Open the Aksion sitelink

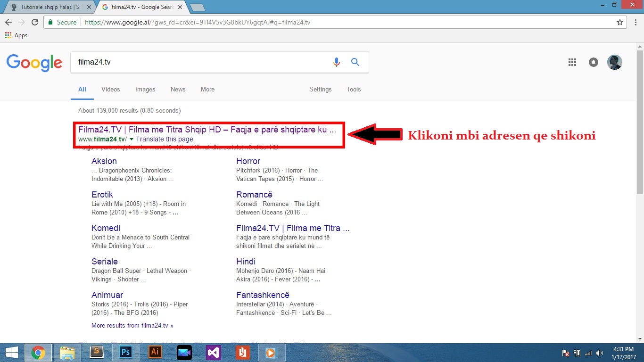coord(104,161)
